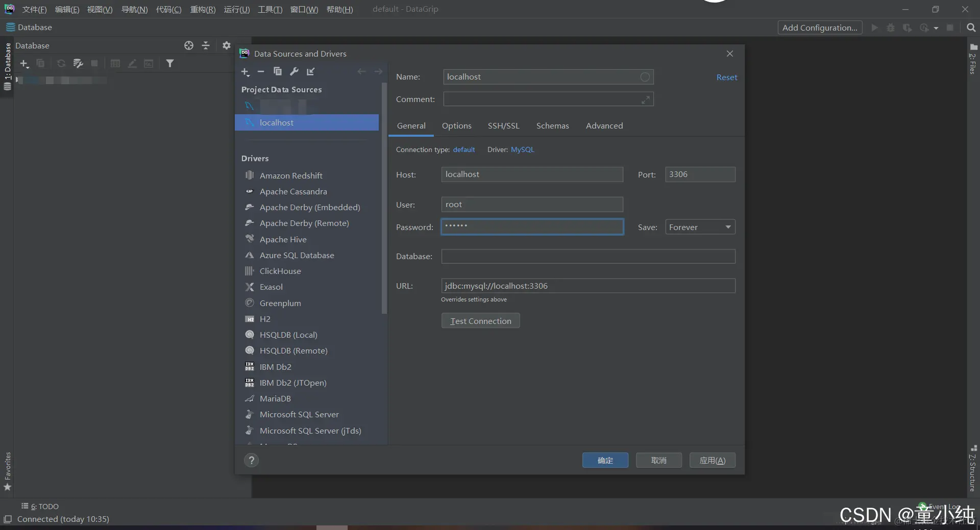
Task: Select the ClickHouse driver
Action: click(x=280, y=271)
